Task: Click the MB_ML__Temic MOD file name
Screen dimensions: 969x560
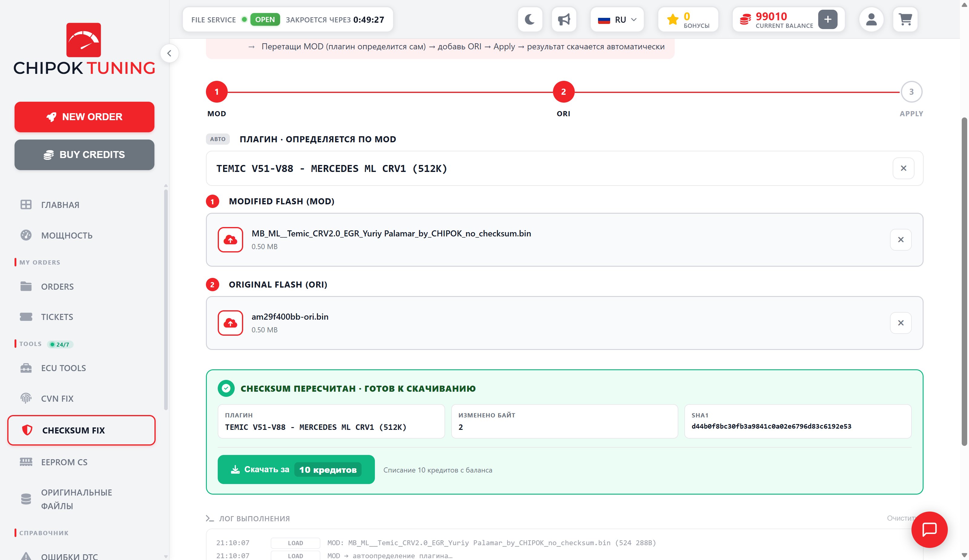Action: tap(391, 233)
